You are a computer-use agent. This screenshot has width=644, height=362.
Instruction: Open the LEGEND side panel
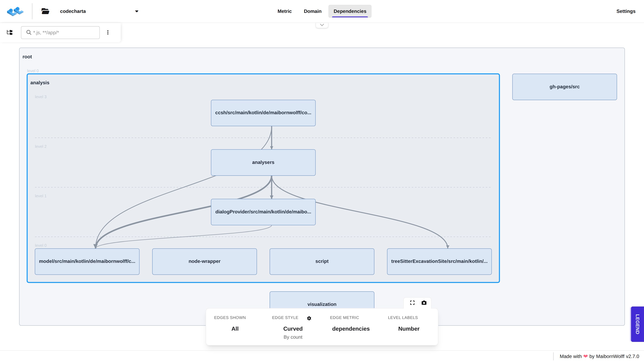pyautogui.click(x=637, y=324)
